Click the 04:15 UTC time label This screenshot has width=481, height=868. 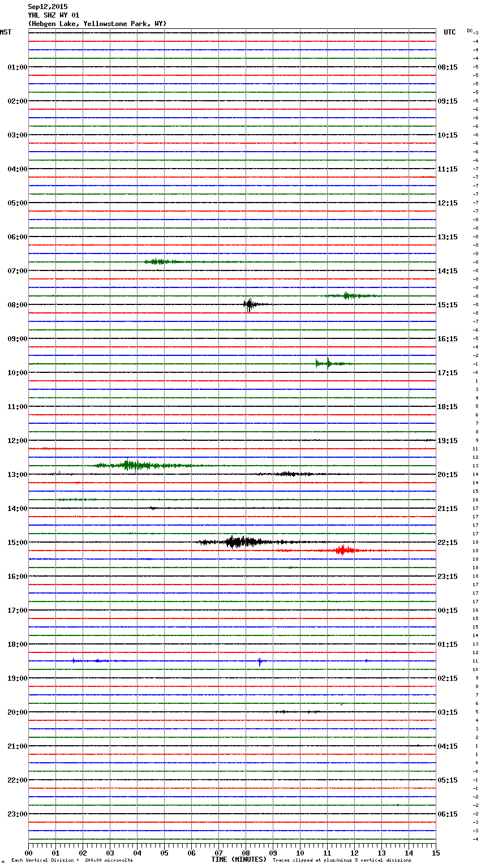pos(448,746)
